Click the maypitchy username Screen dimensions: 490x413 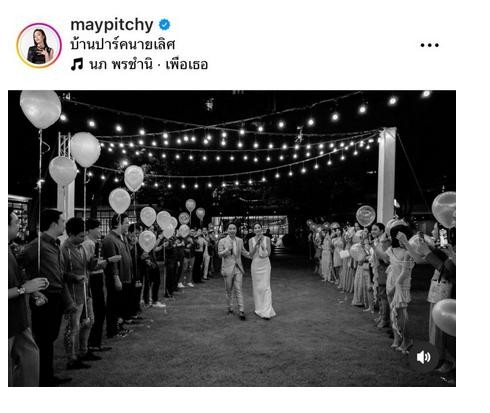112,25
